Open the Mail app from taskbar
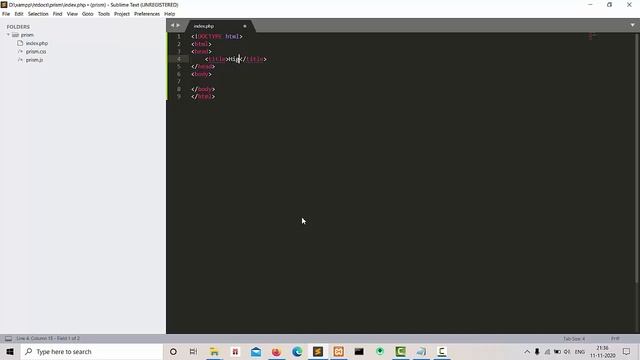 click(256, 351)
